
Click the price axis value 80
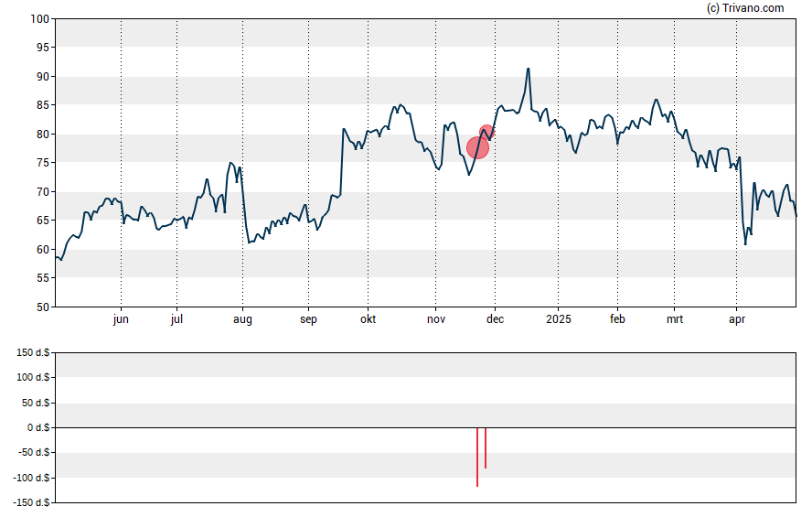click(43, 135)
